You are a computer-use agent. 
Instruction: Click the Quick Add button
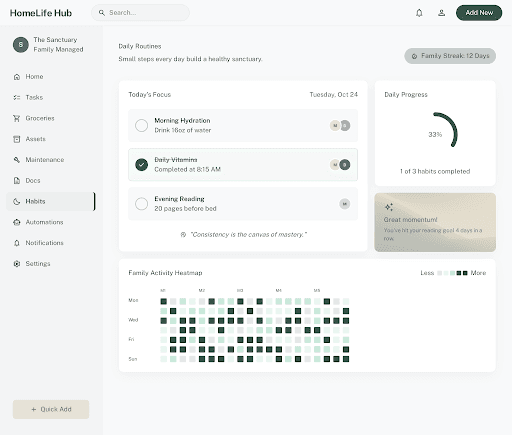(x=51, y=409)
